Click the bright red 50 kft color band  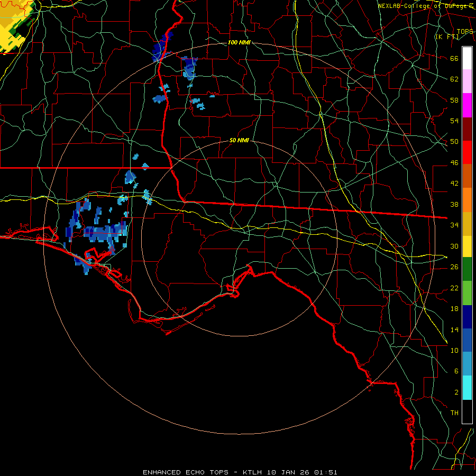click(x=467, y=152)
